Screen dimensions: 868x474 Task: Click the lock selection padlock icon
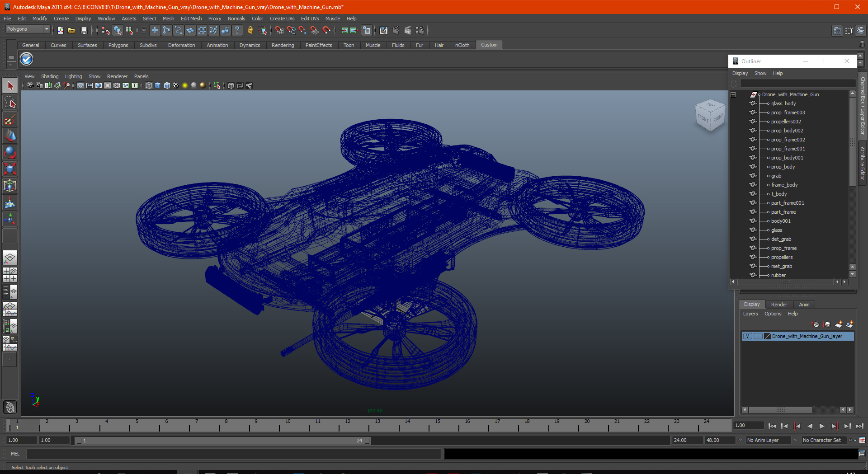tap(250, 30)
